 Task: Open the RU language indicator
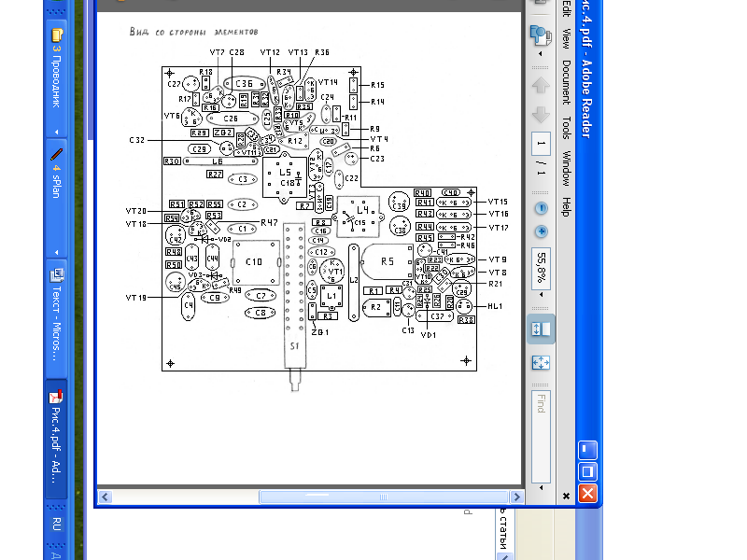[56, 525]
